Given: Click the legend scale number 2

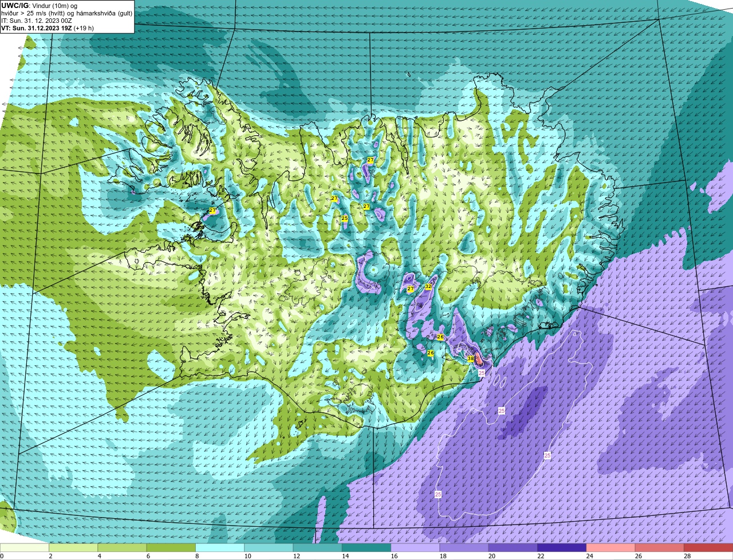Looking at the screenshot, I should pyautogui.click(x=50, y=556).
